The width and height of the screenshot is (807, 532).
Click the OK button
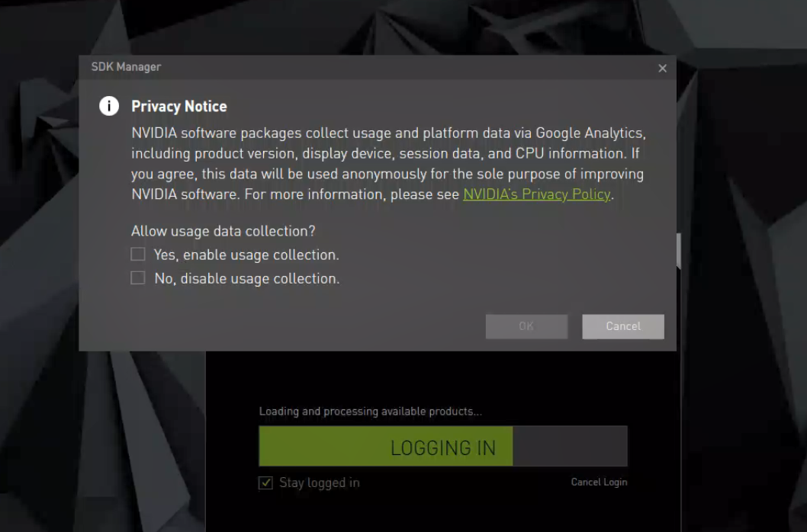[526, 326]
